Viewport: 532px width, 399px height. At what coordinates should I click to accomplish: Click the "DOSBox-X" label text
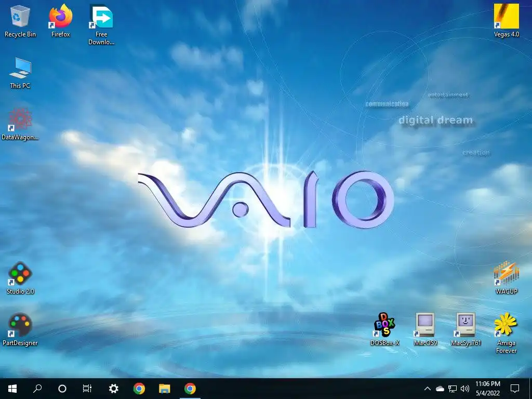click(385, 343)
